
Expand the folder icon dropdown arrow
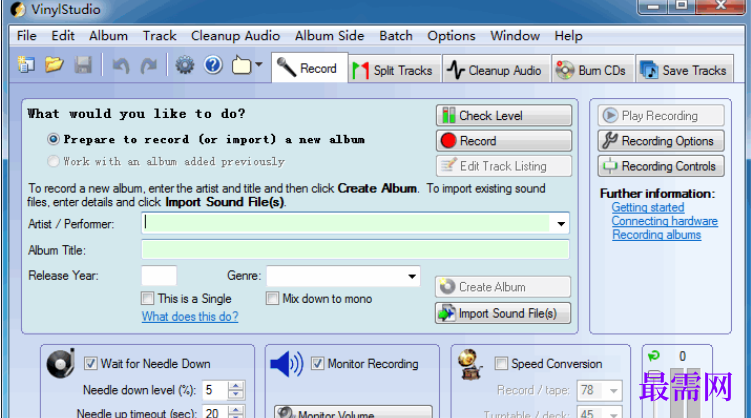tap(259, 64)
